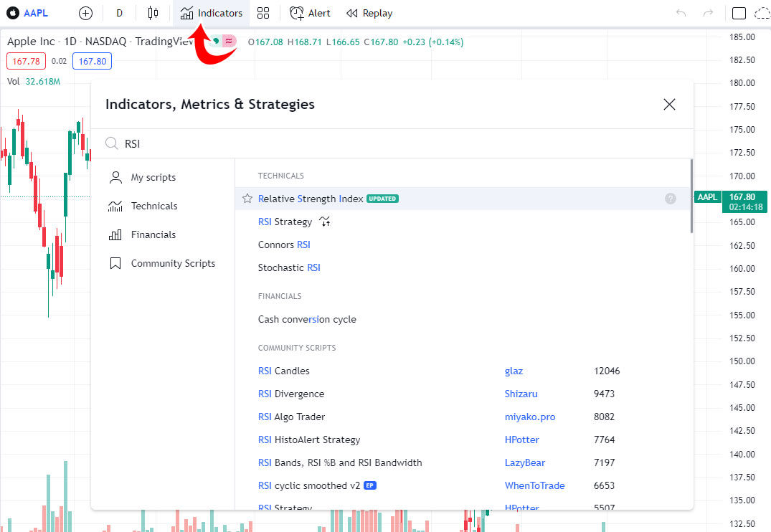The height and width of the screenshot is (532, 771).
Task: Click the plus icon to add a symbol
Action: (85, 12)
